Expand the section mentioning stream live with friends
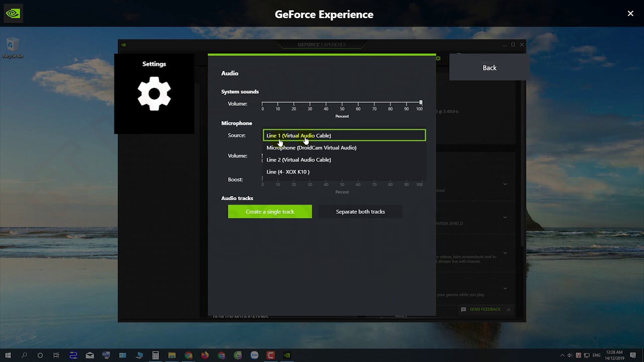This screenshot has width=644, height=362. point(505,253)
